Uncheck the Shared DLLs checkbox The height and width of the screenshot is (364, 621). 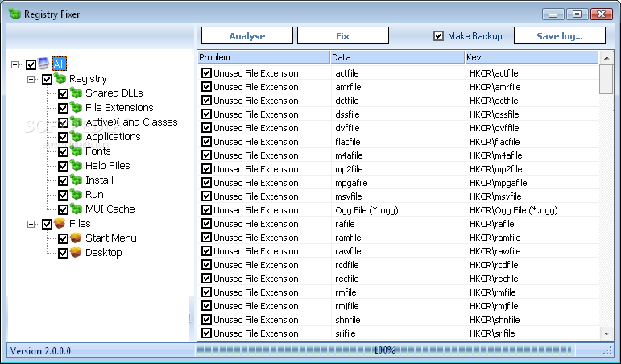click(64, 94)
